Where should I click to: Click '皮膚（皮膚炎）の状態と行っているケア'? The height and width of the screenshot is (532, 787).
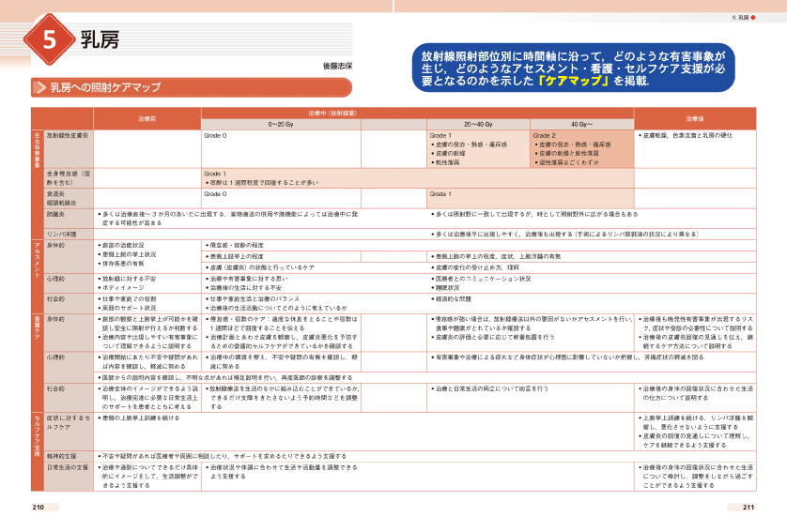point(260,267)
